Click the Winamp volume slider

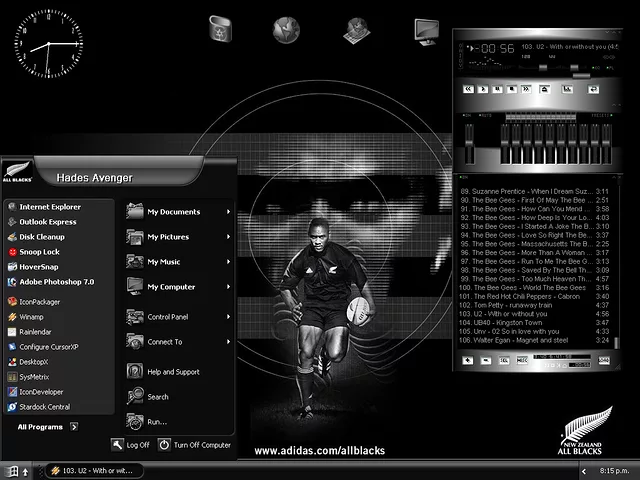(543, 68)
